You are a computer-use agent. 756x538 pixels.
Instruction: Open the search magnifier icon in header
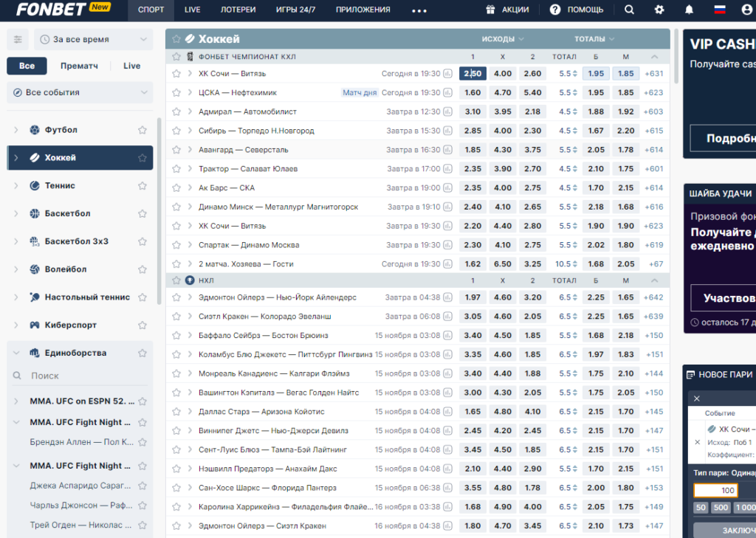(x=629, y=10)
